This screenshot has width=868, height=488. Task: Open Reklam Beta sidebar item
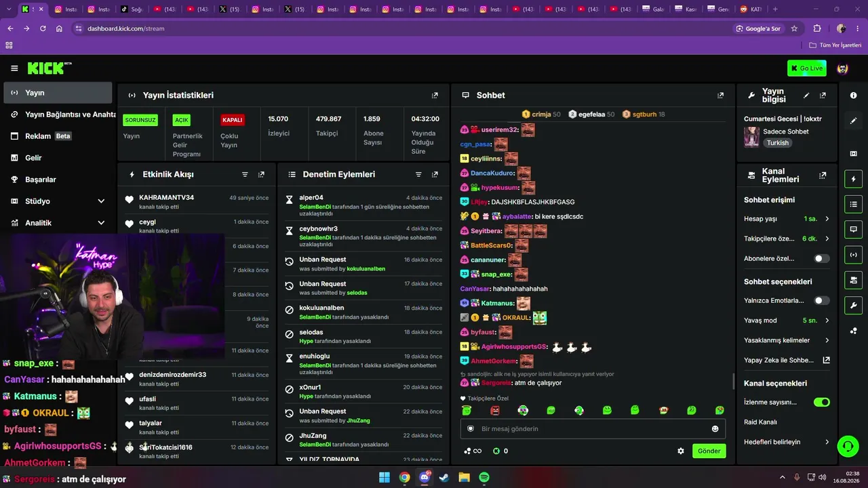point(58,136)
